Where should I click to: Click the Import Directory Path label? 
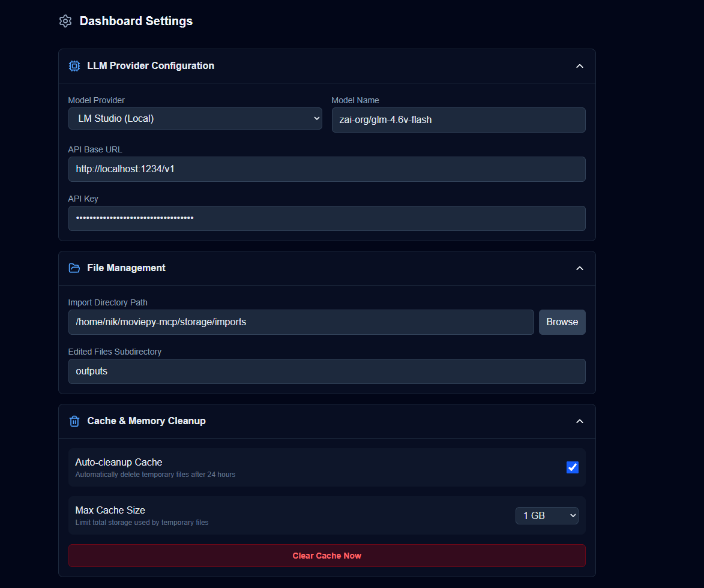tap(108, 302)
